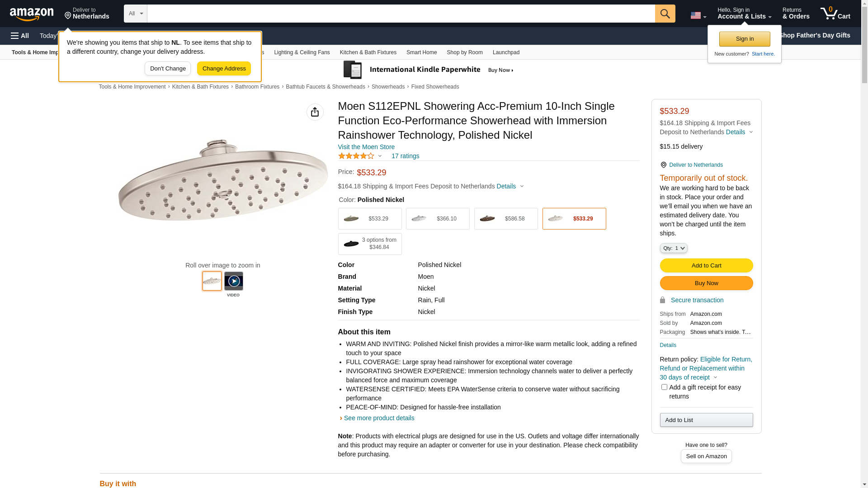Click the Visit the Moen Store link
Screen dimensions: 868x488
(366, 147)
